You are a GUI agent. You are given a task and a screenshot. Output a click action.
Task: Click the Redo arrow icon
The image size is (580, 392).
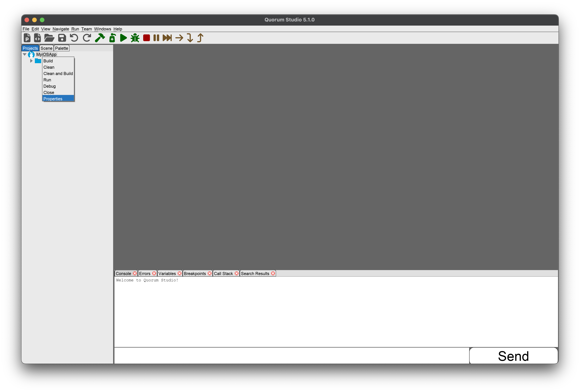coord(87,38)
